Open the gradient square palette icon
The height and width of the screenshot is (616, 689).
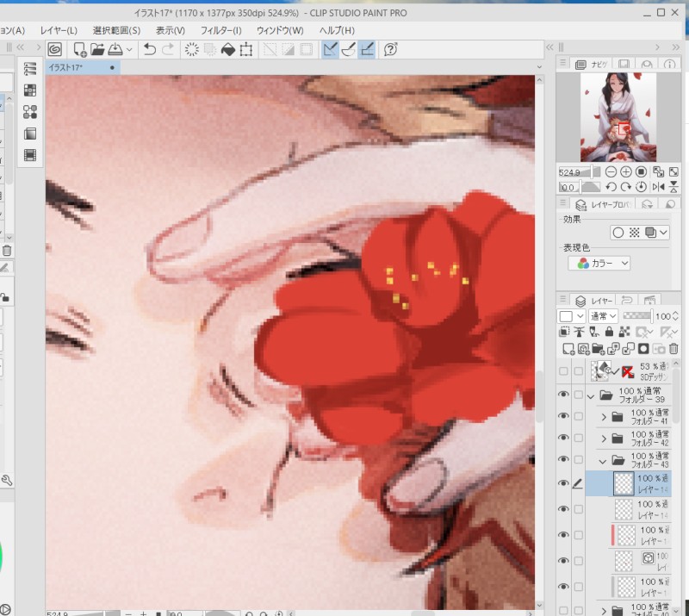point(30,134)
